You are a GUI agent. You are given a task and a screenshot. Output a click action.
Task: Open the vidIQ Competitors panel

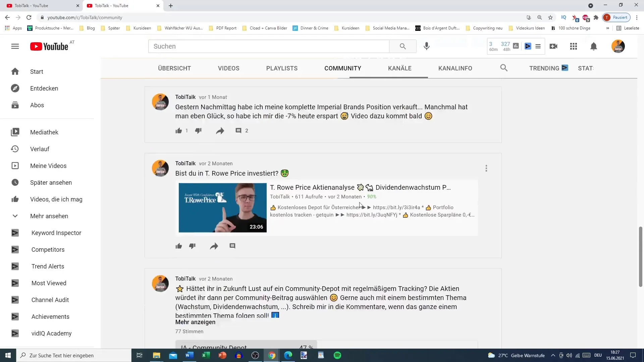pos(48,249)
